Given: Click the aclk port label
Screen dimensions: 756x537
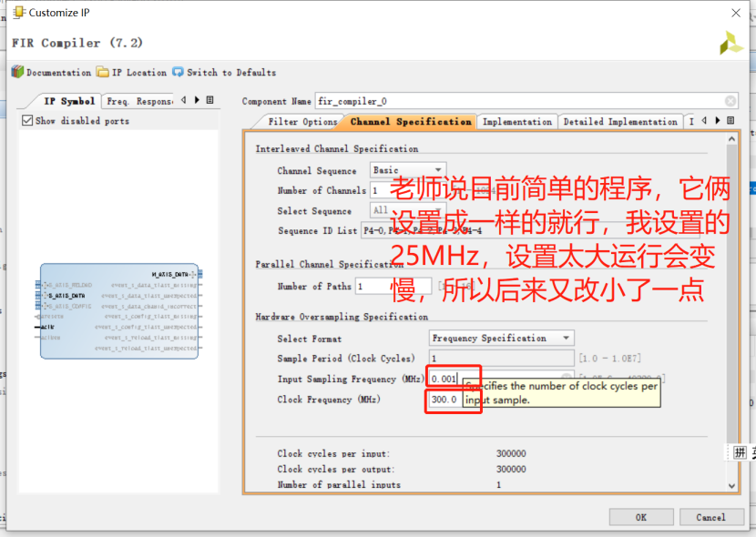Looking at the screenshot, I should (47, 327).
